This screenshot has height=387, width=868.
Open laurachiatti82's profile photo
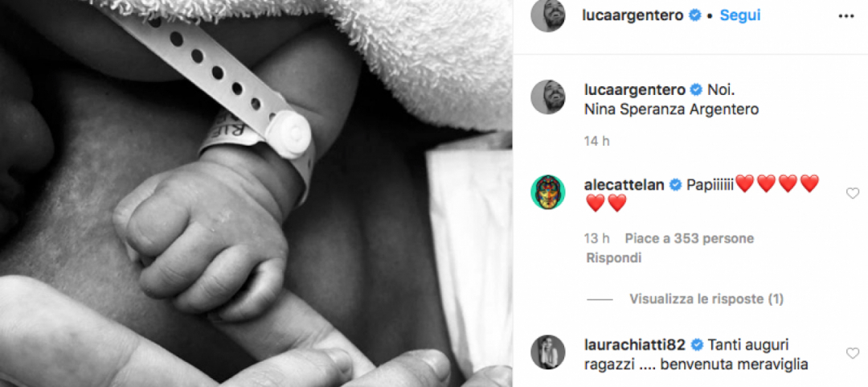click(547, 352)
